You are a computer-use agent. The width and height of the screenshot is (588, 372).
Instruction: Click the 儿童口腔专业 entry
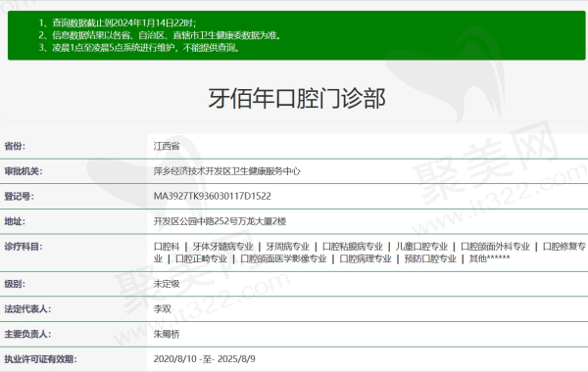(421, 247)
